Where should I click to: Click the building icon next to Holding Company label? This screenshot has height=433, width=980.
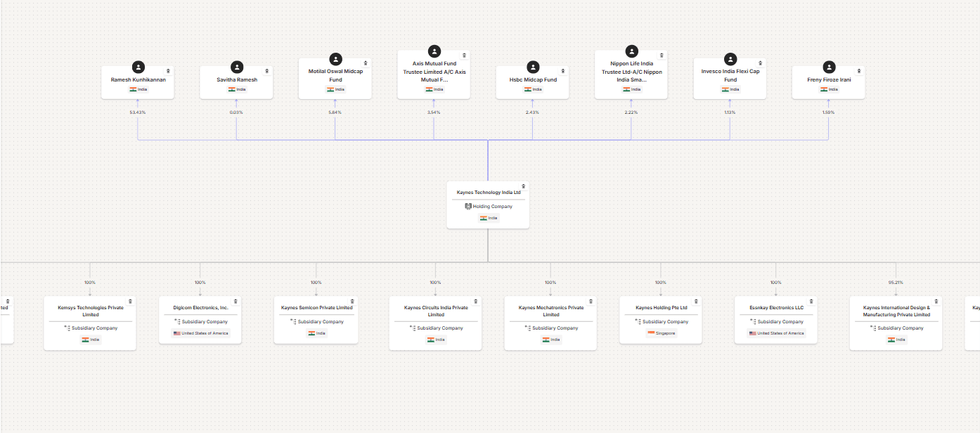point(468,206)
